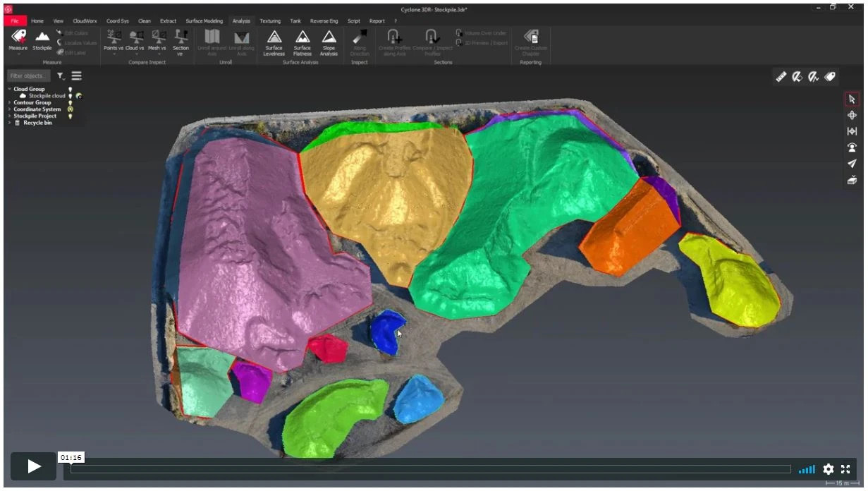Switch to the Surface Modeling ribbon tab

click(x=204, y=21)
